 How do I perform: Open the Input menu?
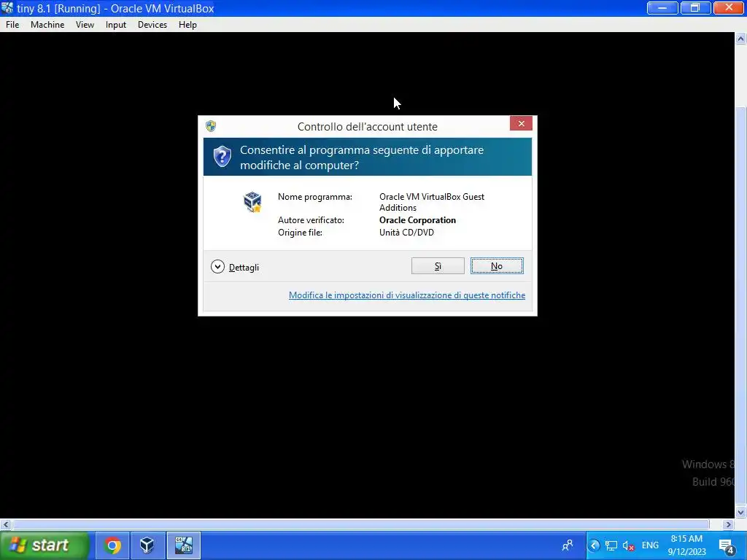[116, 25]
